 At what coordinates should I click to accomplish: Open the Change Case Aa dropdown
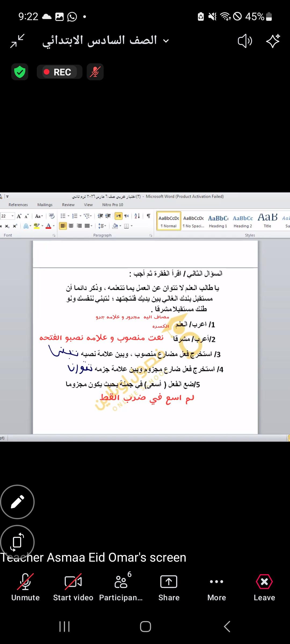[x=39, y=216]
